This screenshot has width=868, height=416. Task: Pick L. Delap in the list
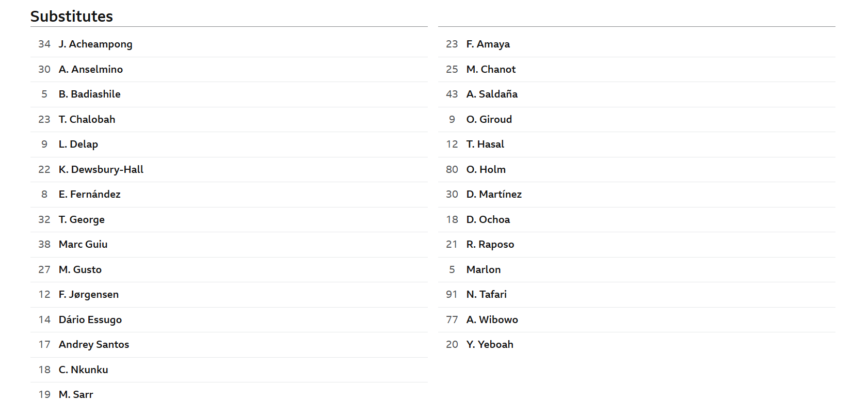78,144
